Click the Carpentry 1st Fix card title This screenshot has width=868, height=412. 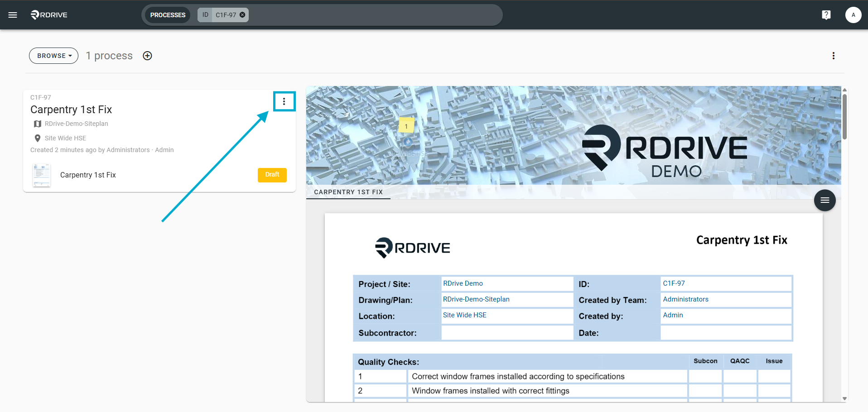click(x=71, y=110)
